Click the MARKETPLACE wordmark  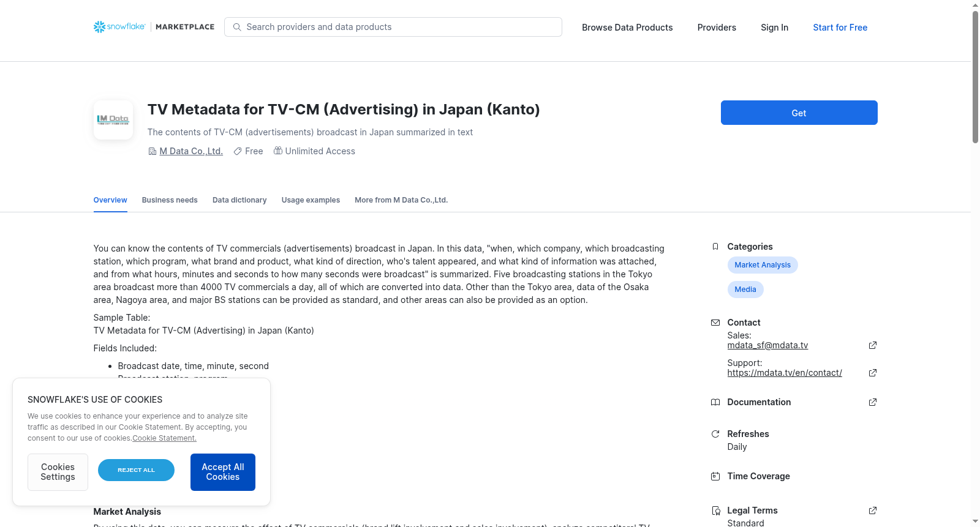point(185,27)
